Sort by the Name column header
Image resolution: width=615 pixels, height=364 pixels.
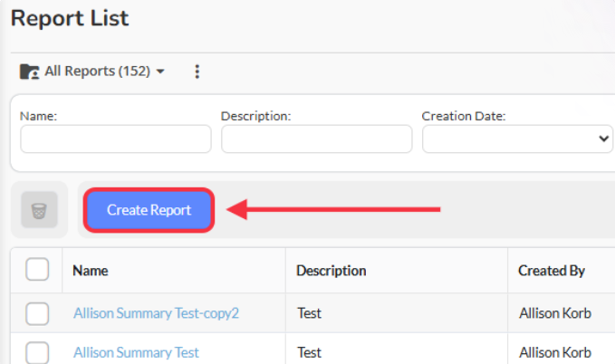coord(91,271)
